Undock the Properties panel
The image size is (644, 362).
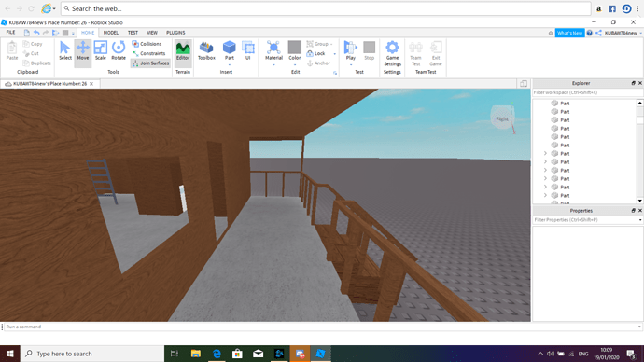[634, 211]
